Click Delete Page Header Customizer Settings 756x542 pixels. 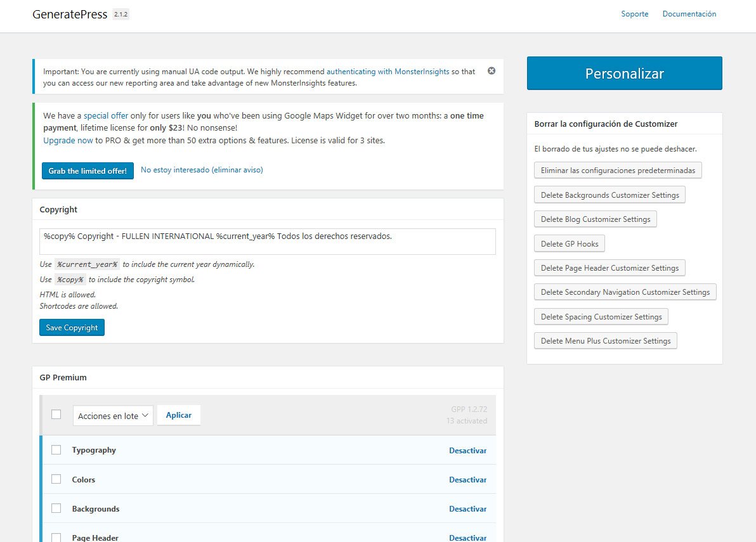pyautogui.click(x=609, y=268)
